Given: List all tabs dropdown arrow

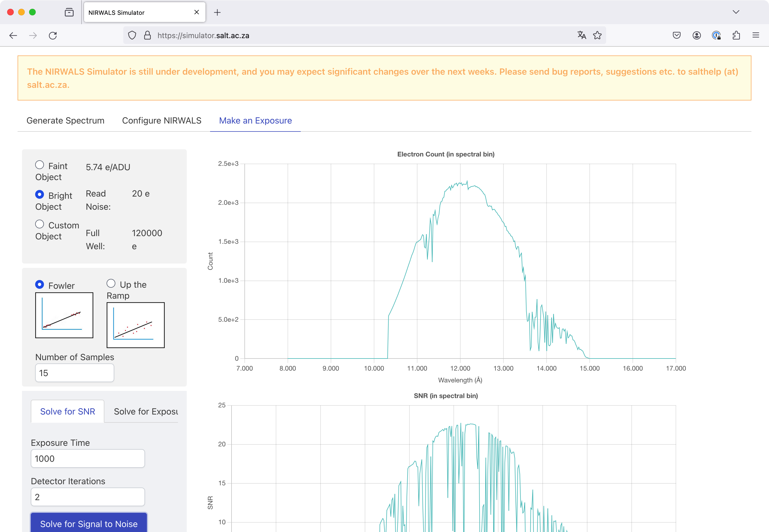Looking at the screenshot, I should coord(736,12).
